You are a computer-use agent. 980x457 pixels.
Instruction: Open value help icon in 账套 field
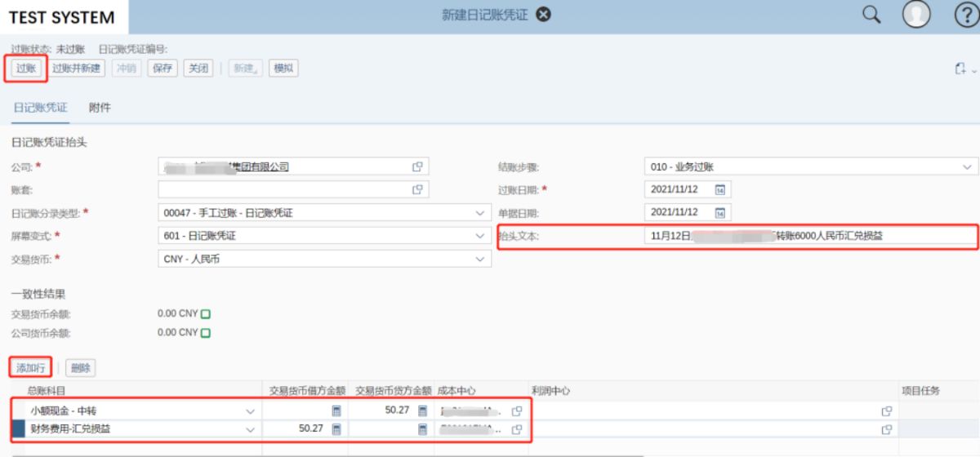(x=417, y=189)
